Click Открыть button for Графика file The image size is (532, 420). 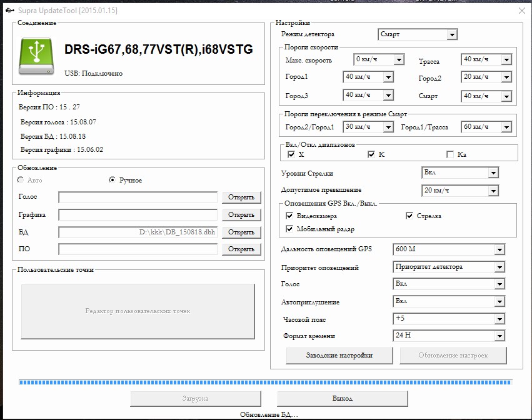(x=241, y=215)
